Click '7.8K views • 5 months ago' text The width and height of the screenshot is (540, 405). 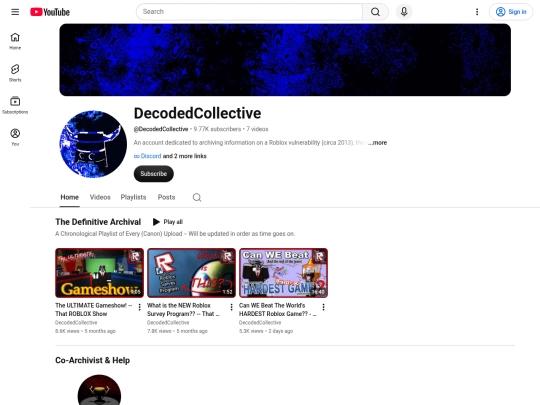[177, 331]
